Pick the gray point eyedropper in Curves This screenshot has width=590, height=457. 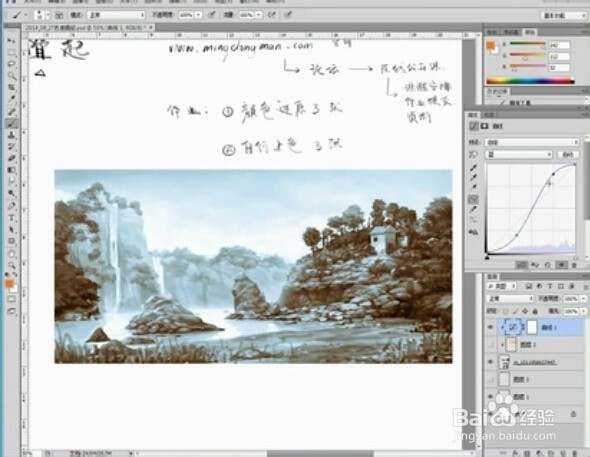point(473,177)
